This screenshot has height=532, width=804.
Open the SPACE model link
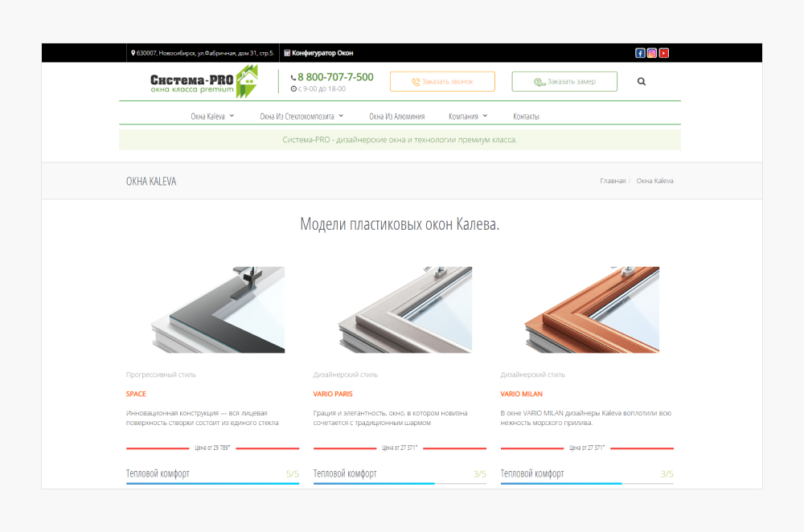tap(136, 394)
